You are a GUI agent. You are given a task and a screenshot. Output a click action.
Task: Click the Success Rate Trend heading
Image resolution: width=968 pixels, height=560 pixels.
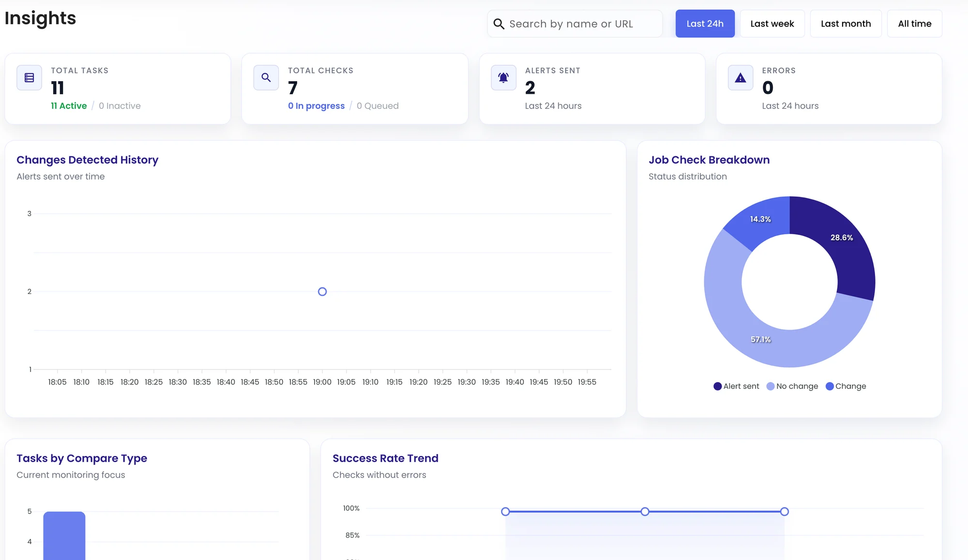point(385,458)
